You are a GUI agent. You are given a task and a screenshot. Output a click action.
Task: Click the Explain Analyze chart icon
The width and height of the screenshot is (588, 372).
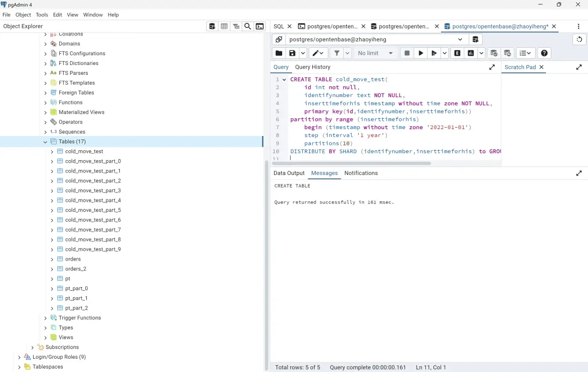(x=471, y=53)
